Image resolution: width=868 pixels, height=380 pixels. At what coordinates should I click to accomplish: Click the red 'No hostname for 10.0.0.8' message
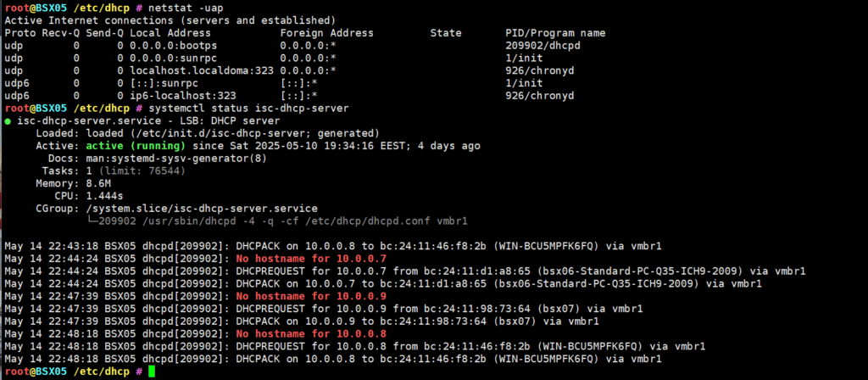pos(311,334)
